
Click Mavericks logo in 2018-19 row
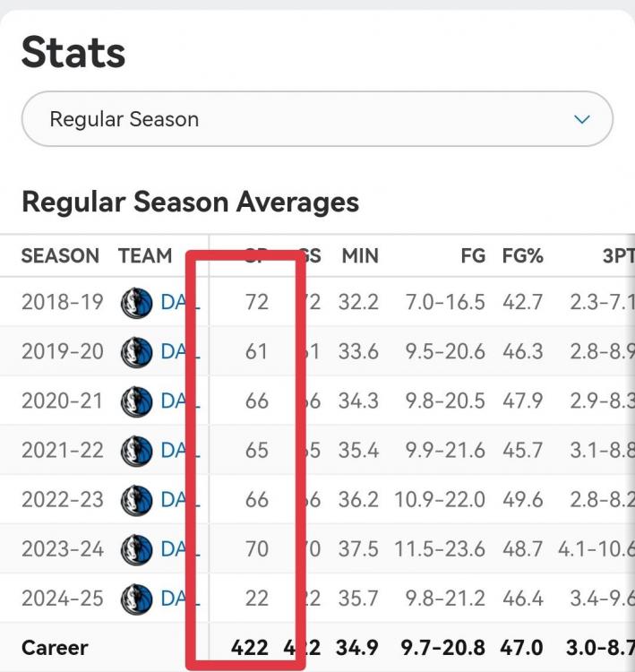(x=137, y=303)
